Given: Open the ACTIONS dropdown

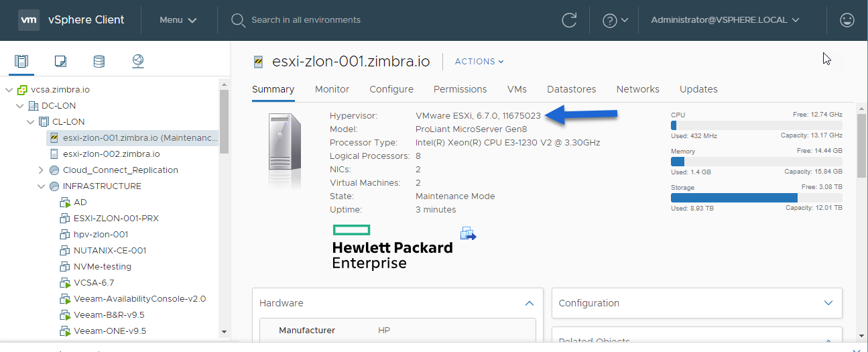Looking at the screenshot, I should pyautogui.click(x=479, y=62).
